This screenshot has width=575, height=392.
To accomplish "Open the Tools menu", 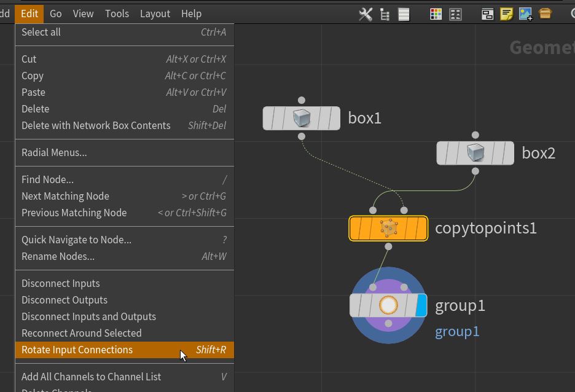I will tap(117, 14).
